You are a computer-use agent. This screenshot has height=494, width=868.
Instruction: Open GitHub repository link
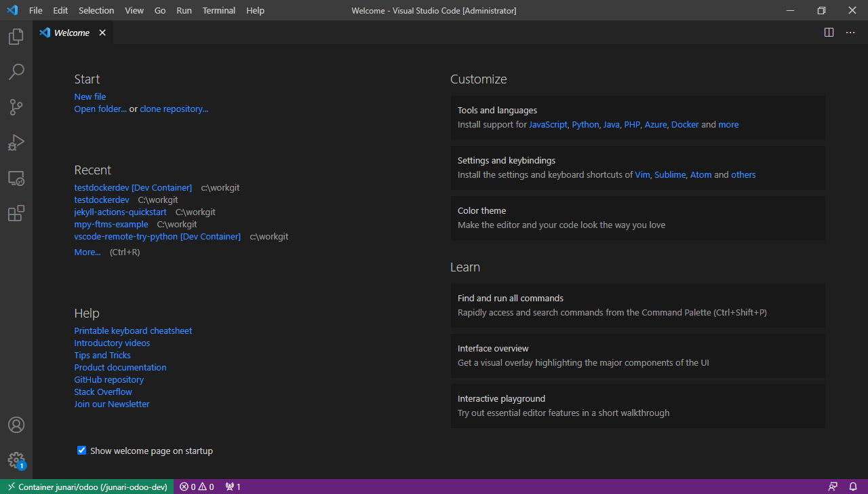pos(109,379)
